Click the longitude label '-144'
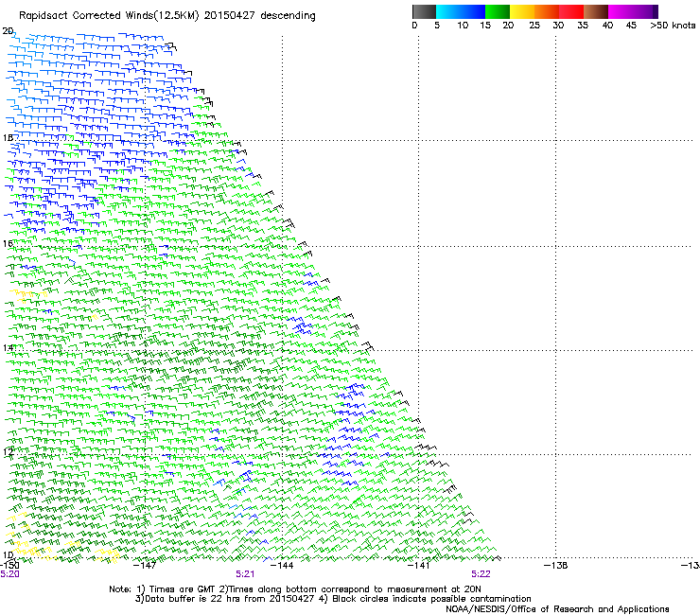This screenshot has height=615, width=700. (282, 566)
